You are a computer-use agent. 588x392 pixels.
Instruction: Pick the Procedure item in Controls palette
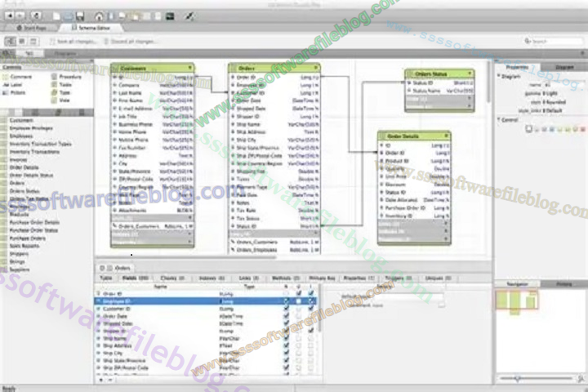(66, 77)
